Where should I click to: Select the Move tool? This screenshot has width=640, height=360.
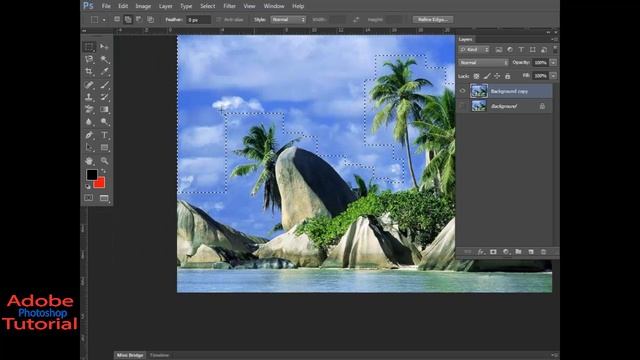point(104,47)
